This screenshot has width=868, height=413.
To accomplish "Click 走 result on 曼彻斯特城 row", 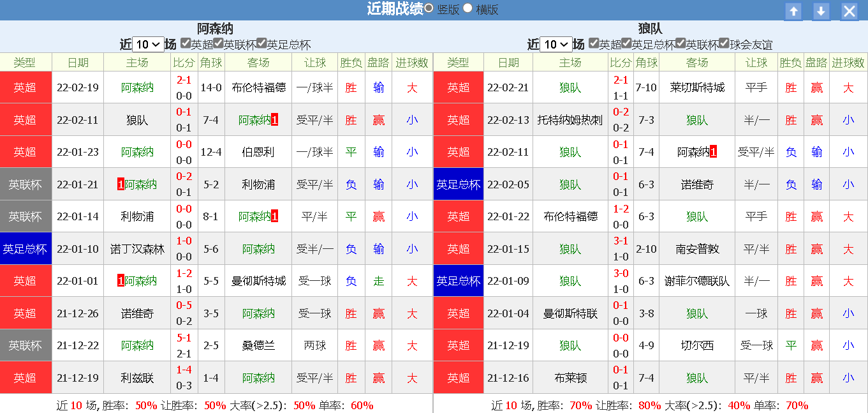I will point(378,281).
